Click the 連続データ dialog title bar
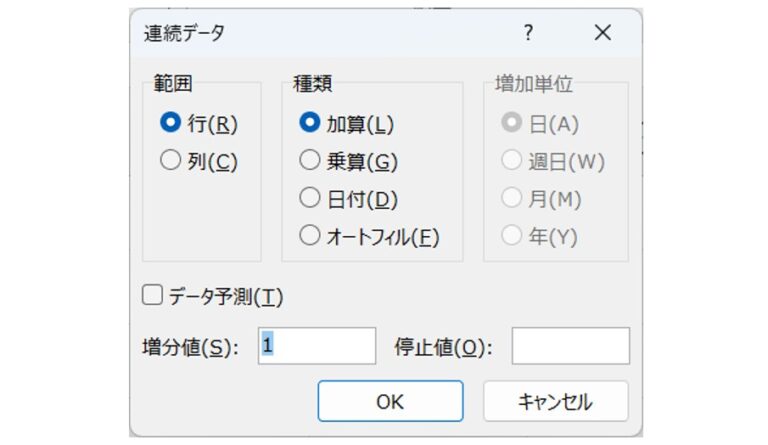The image size is (768, 445). [x=300, y=33]
